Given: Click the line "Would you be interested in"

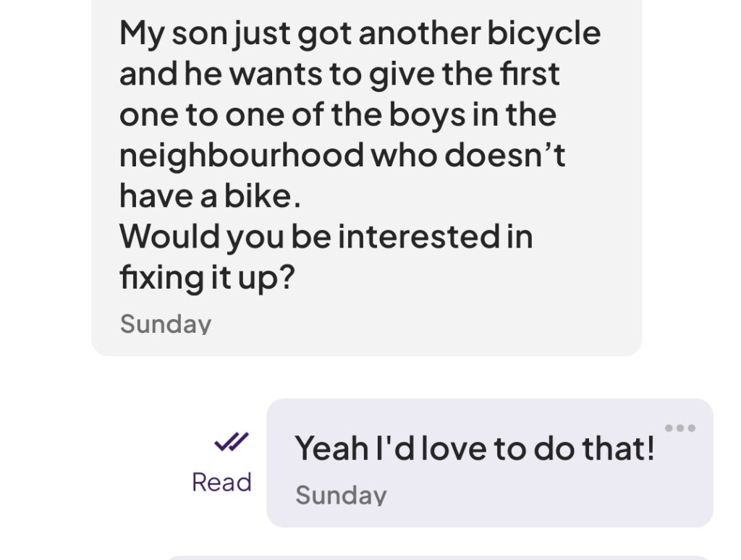Looking at the screenshot, I should (x=326, y=237).
